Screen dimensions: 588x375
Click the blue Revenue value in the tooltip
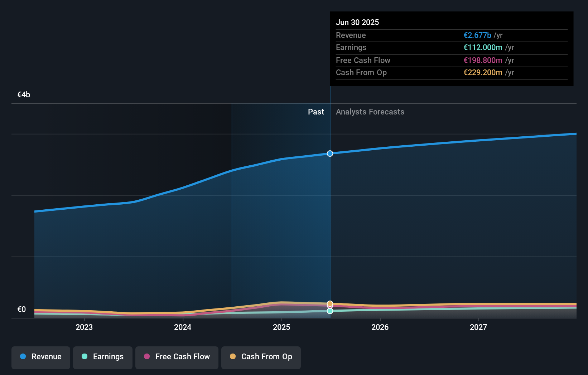[x=477, y=35]
